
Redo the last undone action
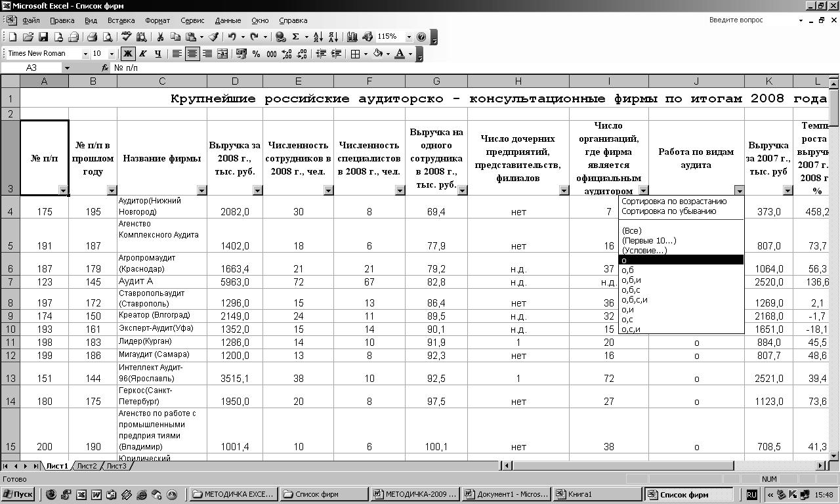click(255, 37)
